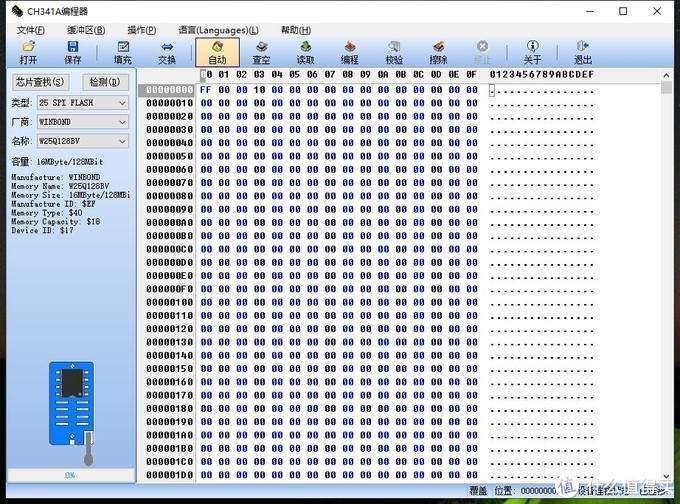This screenshot has width=680, height=504.
Task: Click the 覆盖 overwrite mode in the status bar
Action: click(x=478, y=491)
